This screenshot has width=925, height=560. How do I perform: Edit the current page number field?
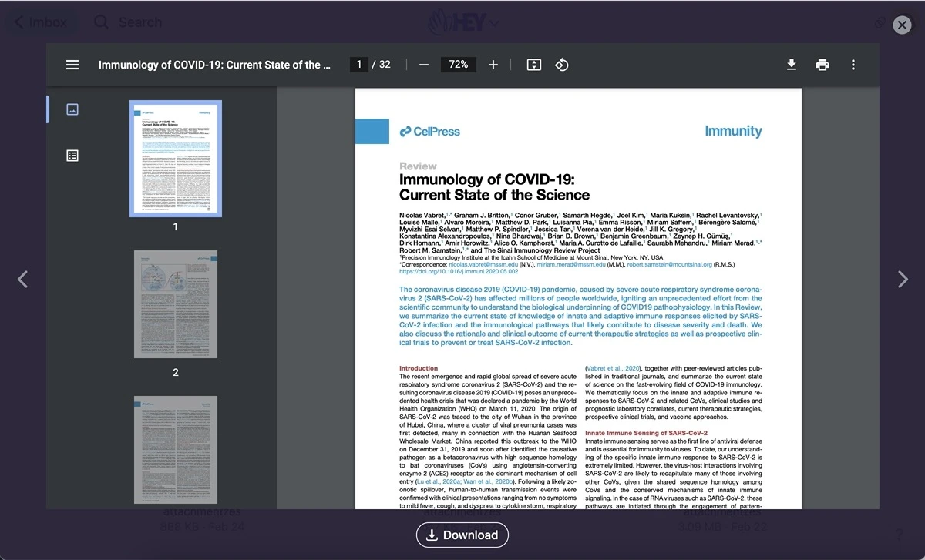click(358, 65)
